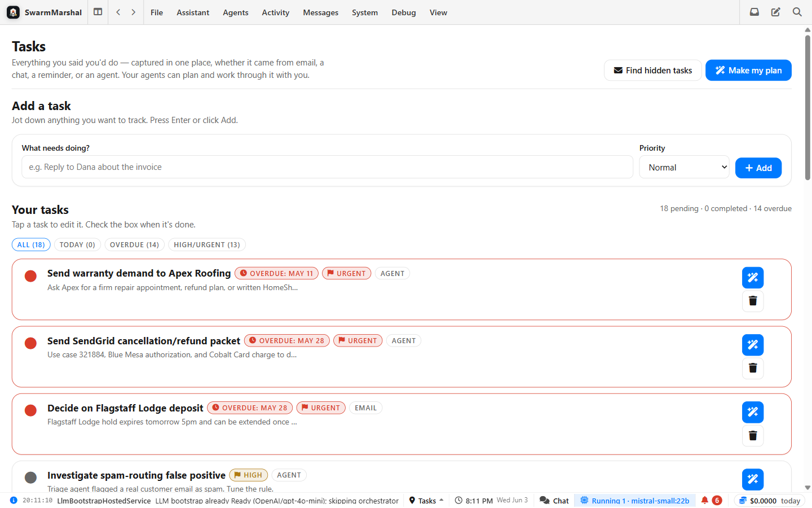Image resolution: width=812 pixels, height=508 pixels.
Task: Click the OVERDUE: MAY 11 badge
Action: coord(276,273)
